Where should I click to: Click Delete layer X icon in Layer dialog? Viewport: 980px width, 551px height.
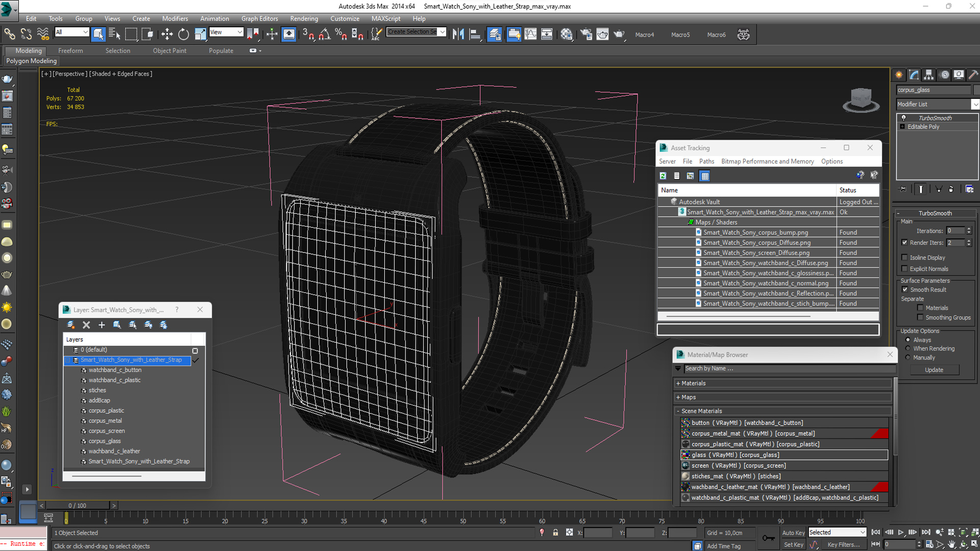pyautogui.click(x=86, y=325)
